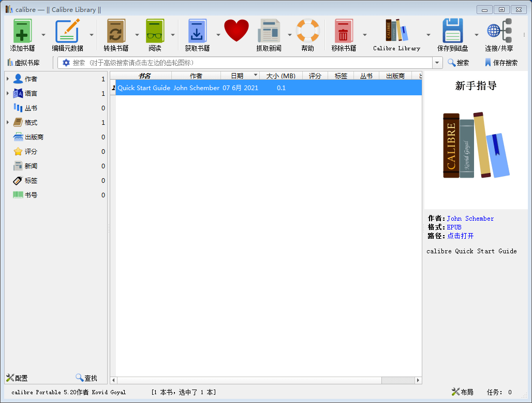Screen dimensions: 532x403
Task: Open the arrow next to 添加书籍
Action: (43, 35)
